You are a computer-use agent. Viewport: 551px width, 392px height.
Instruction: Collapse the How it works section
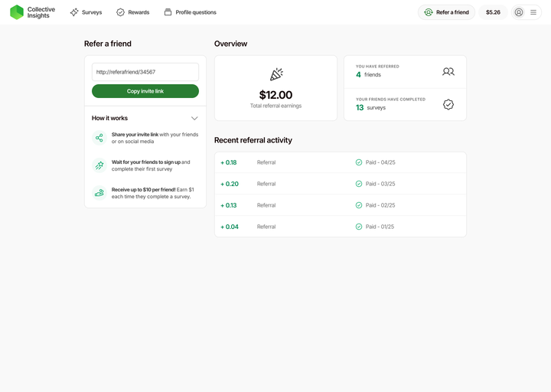[194, 118]
